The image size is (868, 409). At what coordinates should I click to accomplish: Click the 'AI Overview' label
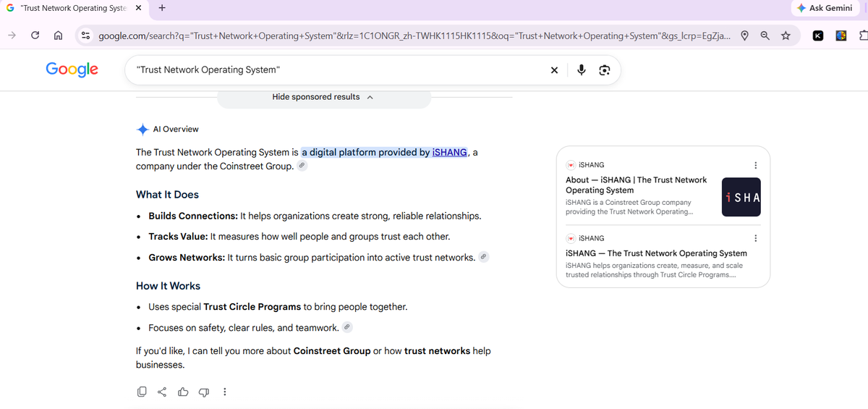(x=176, y=129)
